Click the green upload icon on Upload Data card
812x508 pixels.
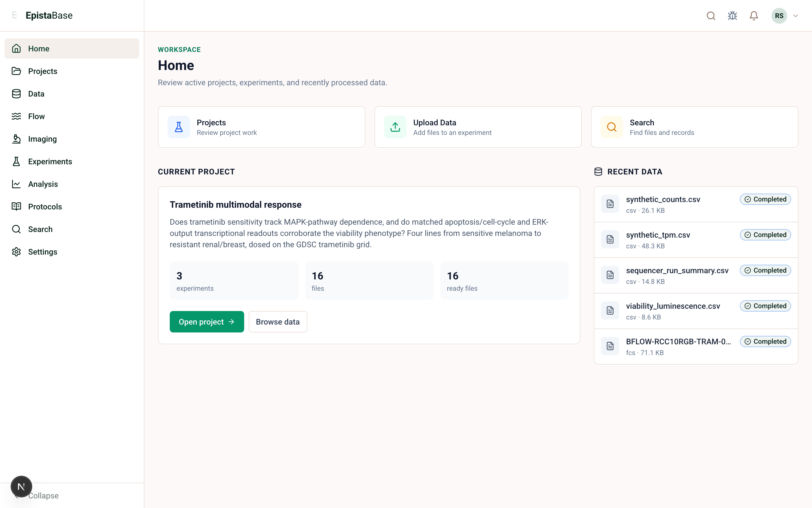click(x=395, y=127)
